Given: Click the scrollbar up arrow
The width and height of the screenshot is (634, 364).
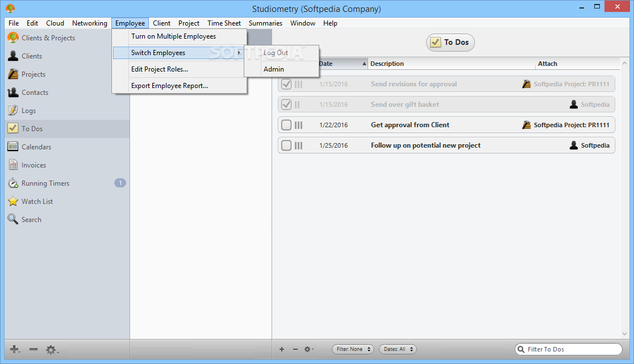Looking at the screenshot, I should tap(625, 63).
